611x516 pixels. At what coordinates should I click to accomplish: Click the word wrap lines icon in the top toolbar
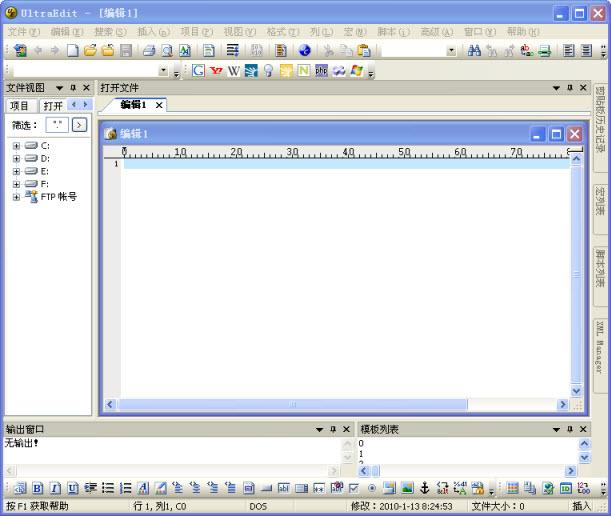click(x=233, y=51)
